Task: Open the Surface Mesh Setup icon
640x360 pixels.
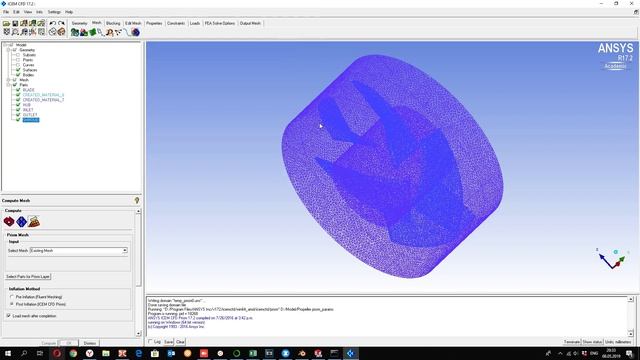Action: pos(93,32)
